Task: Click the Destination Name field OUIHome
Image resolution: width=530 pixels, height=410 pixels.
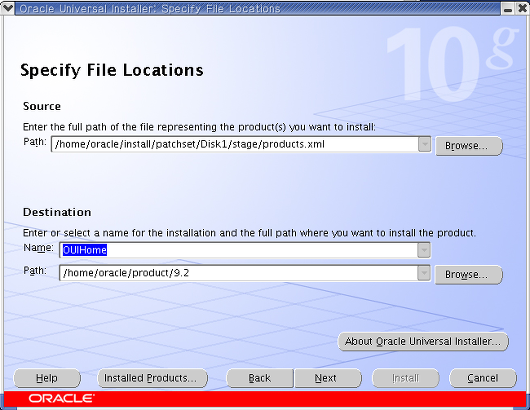Action: (x=239, y=250)
